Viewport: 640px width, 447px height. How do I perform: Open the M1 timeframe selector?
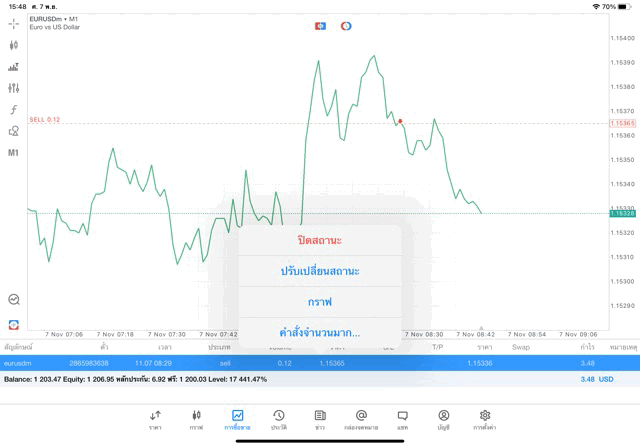[13, 153]
